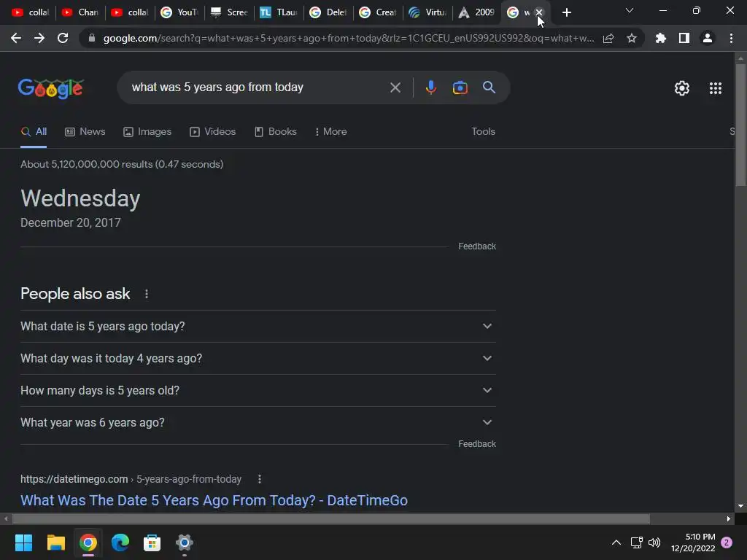
Task: Start voice search with microphone
Action: pyautogui.click(x=430, y=87)
